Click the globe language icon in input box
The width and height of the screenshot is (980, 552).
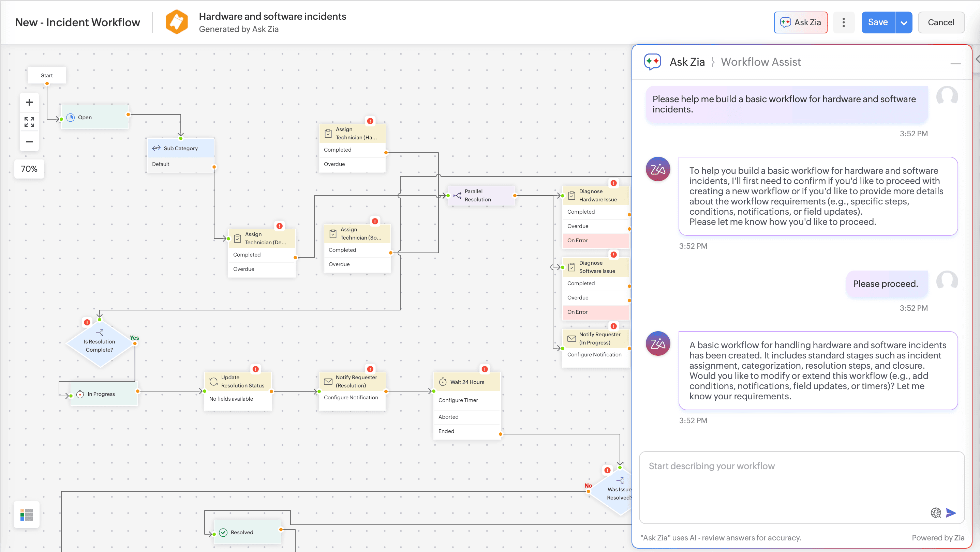[936, 512]
